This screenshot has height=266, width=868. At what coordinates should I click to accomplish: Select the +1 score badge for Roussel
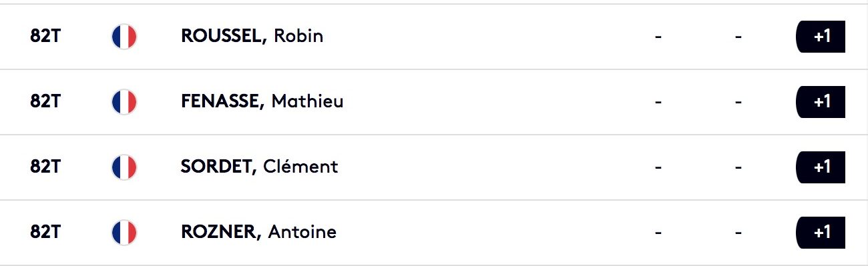click(821, 36)
